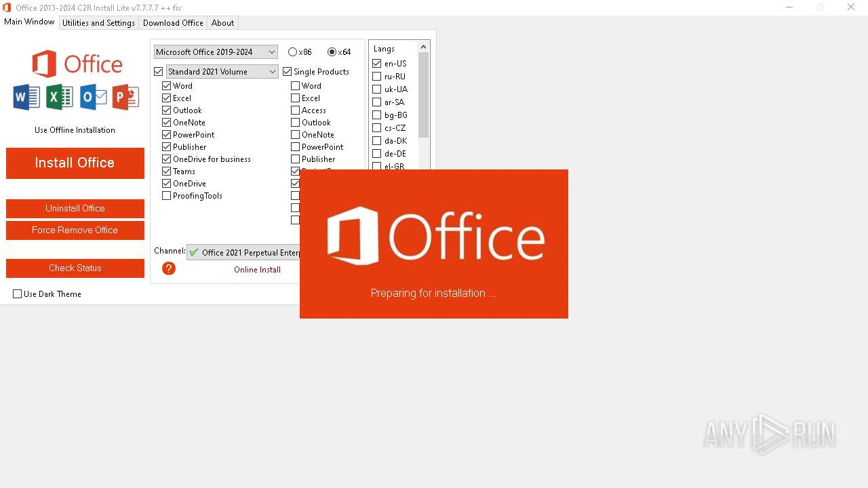Click the red question mark help icon

pyautogui.click(x=169, y=268)
